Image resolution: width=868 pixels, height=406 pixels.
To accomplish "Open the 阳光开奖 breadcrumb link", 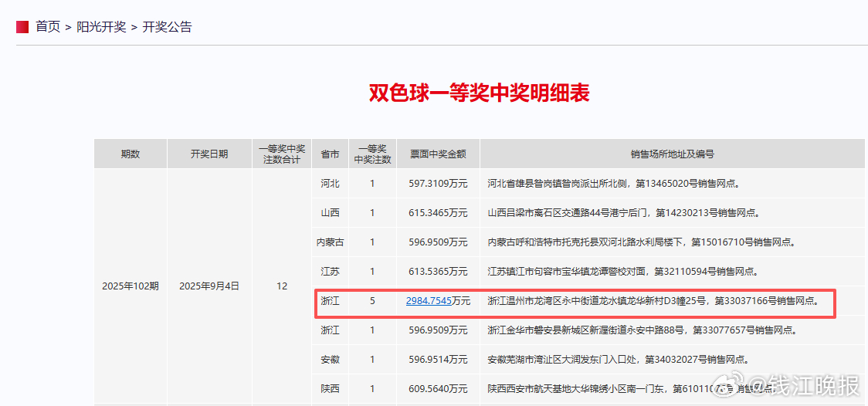I will [x=101, y=26].
